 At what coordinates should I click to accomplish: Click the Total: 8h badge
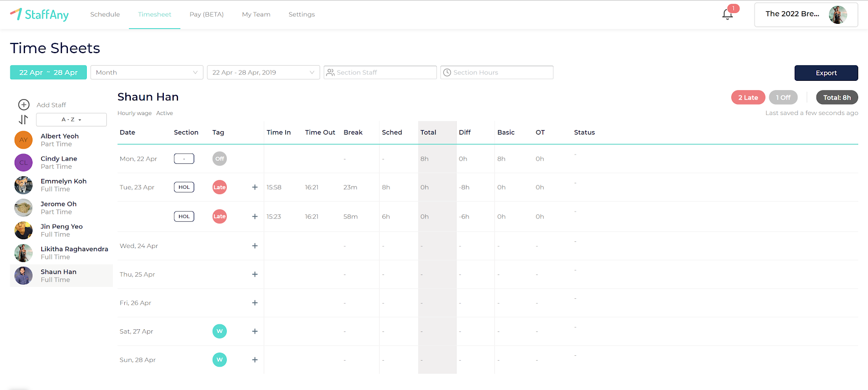pos(837,98)
